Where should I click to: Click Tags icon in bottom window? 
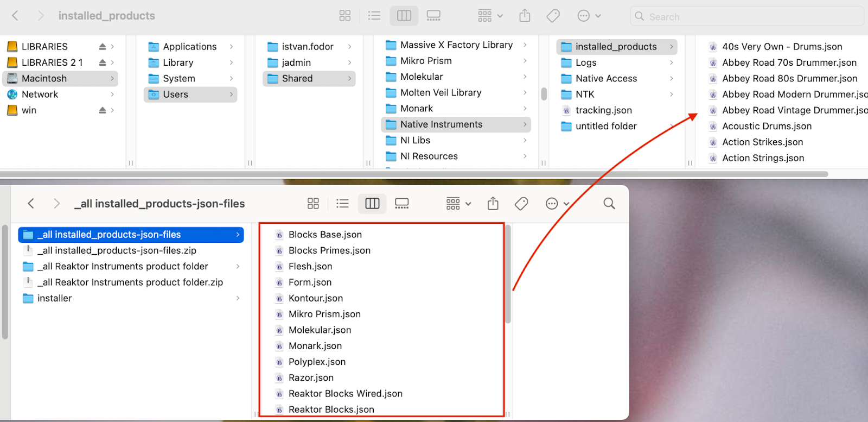click(521, 204)
